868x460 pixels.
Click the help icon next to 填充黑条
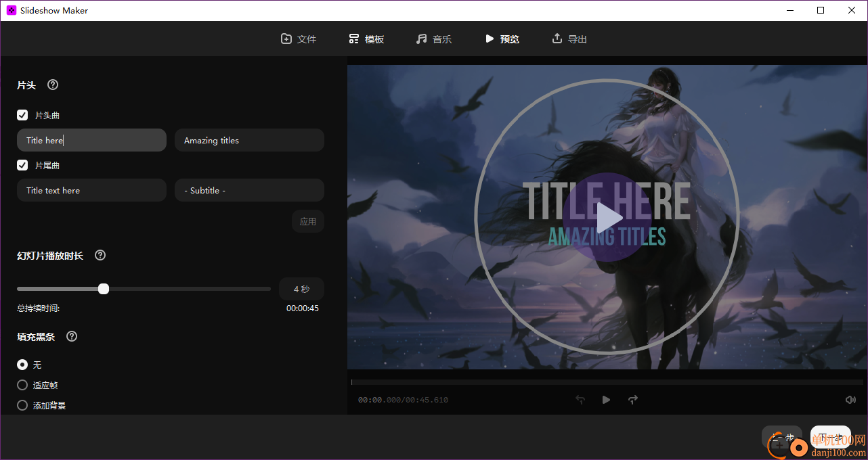coord(72,336)
